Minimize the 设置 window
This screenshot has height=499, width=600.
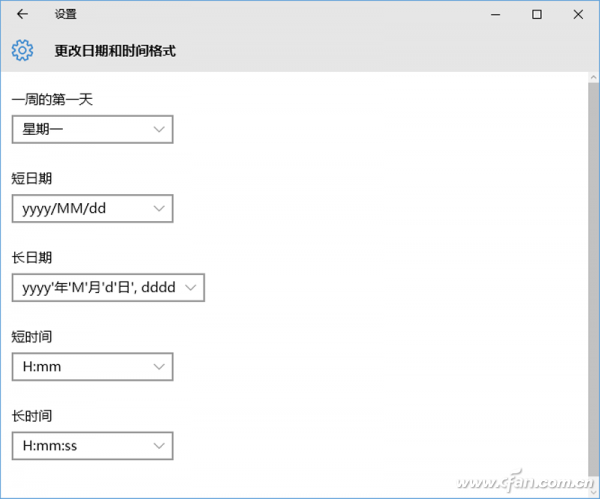tap(495, 14)
